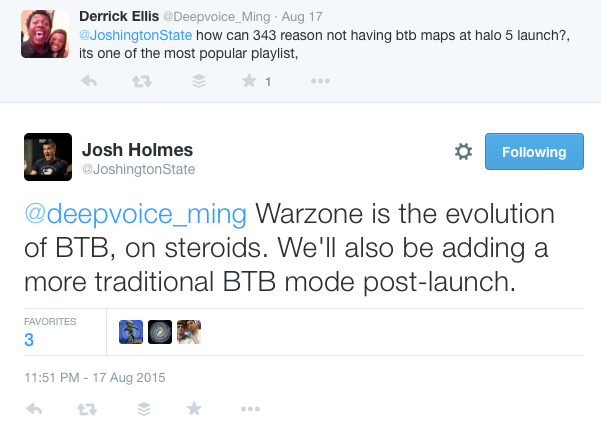Click the @deepvoice_ming mention in Josh's tweet
601x448 pixels.
tap(135, 214)
